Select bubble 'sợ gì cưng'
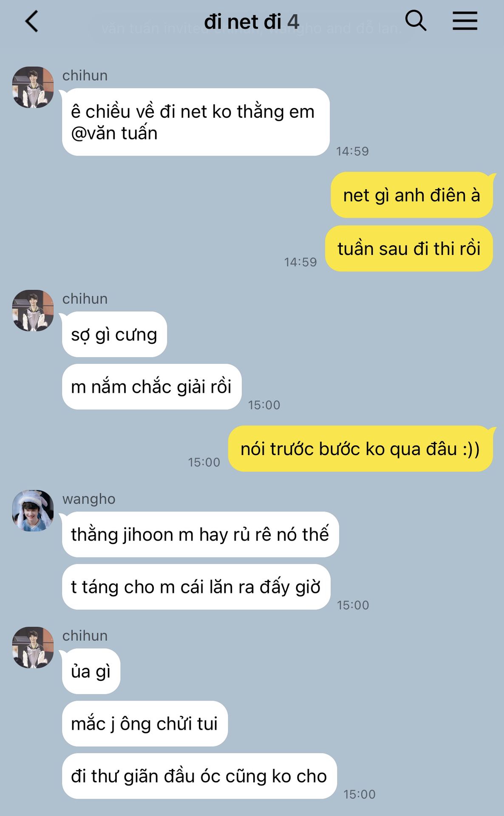504x816 pixels. [x=114, y=334]
